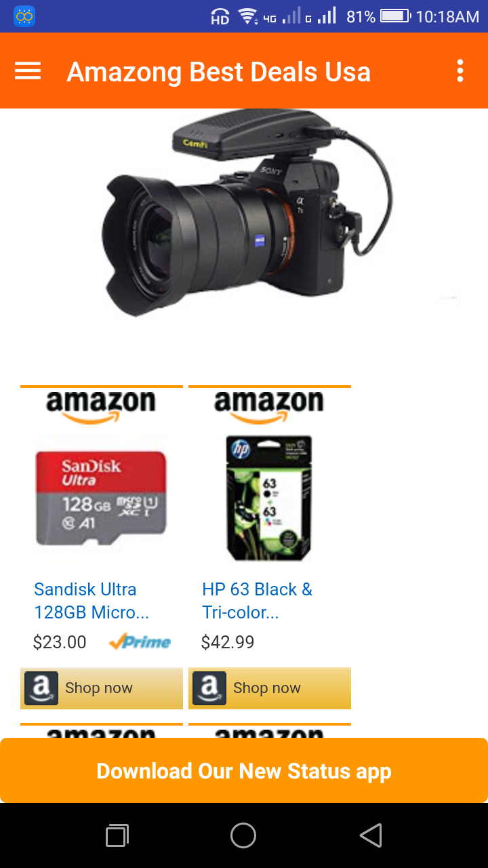
Task: Tap the Amazon logo above HP ink card
Action: coord(269,407)
